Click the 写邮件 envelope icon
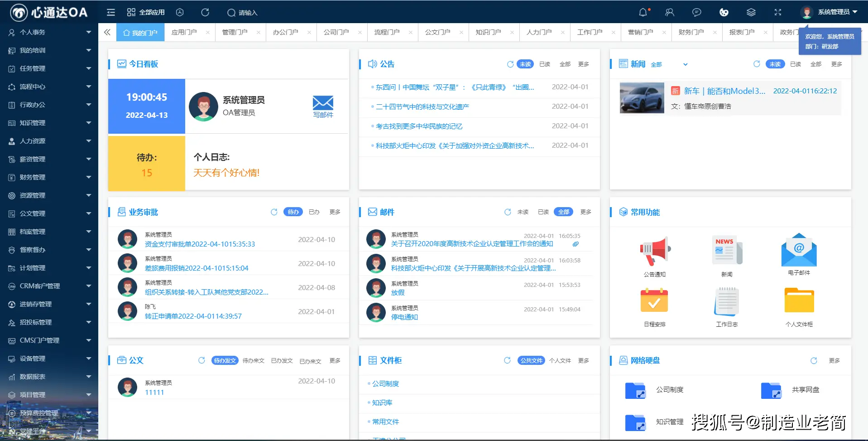Screen dimensions: 868x441 pyautogui.click(x=323, y=103)
